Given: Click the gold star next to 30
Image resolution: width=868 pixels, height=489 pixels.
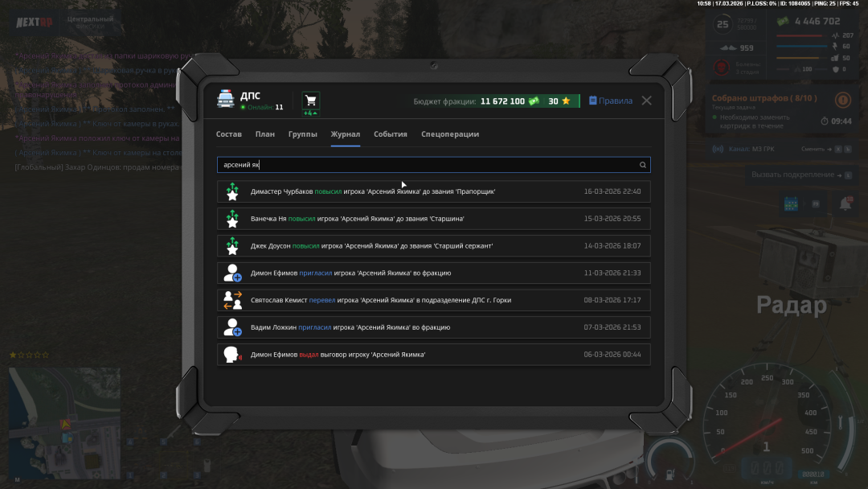Looking at the screenshot, I should (566, 101).
